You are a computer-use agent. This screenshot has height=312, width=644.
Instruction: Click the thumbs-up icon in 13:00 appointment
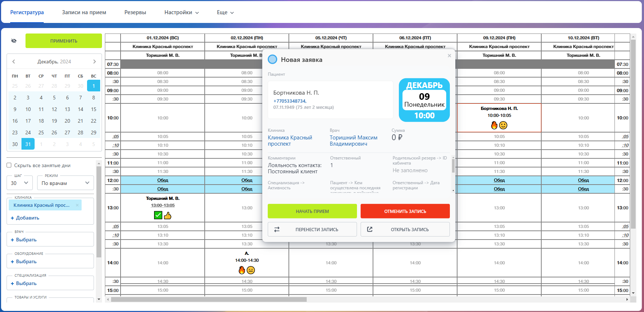pyautogui.click(x=168, y=215)
